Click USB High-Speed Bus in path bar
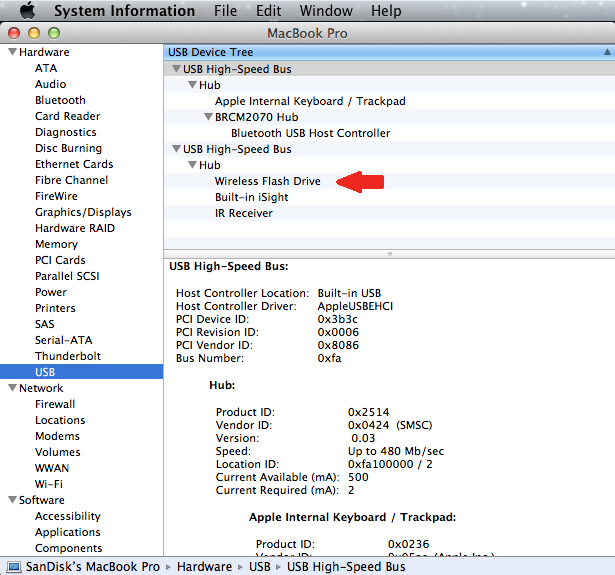The width and height of the screenshot is (615, 575). (346, 567)
